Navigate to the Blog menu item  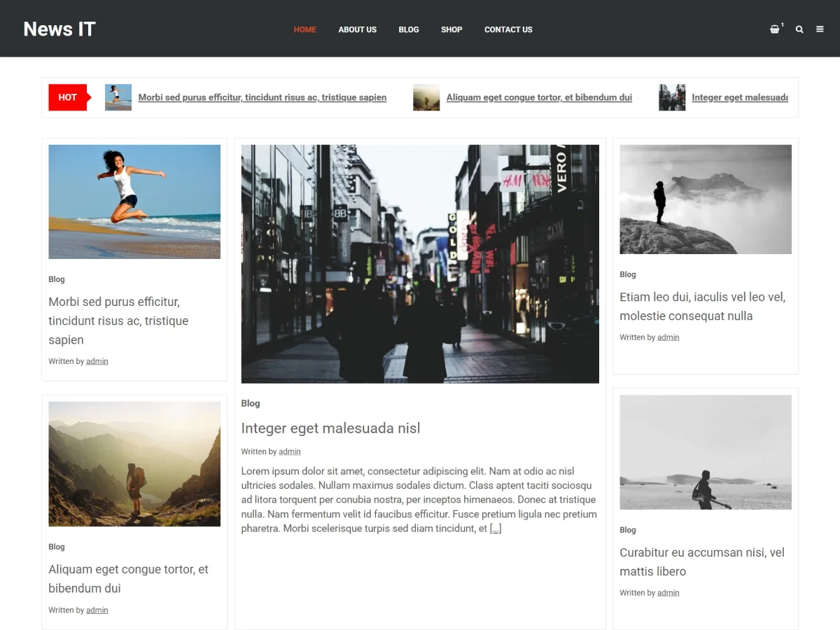pyautogui.click(x=409, y=29)
